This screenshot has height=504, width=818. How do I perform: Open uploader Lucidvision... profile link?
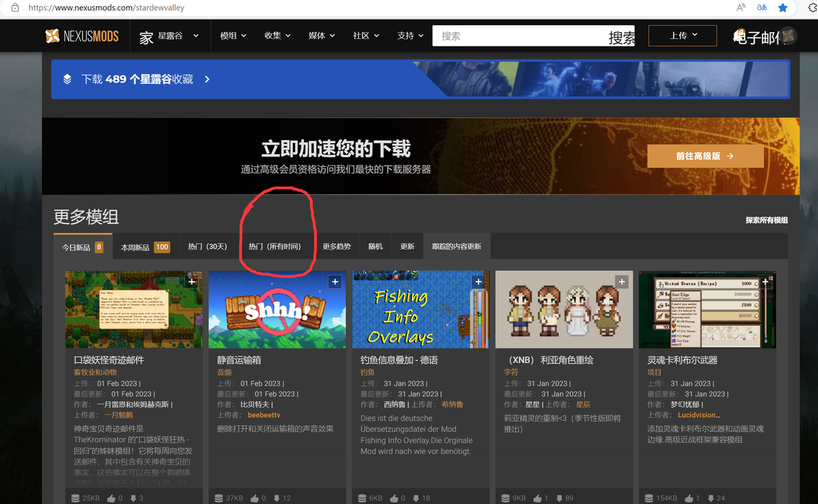(x=699, y=416)
